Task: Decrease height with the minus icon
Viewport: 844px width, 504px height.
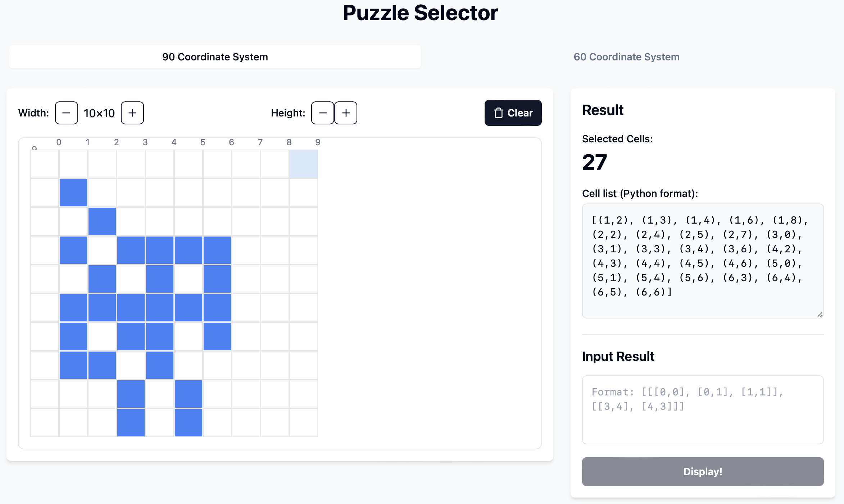Action: pos(323,113)
